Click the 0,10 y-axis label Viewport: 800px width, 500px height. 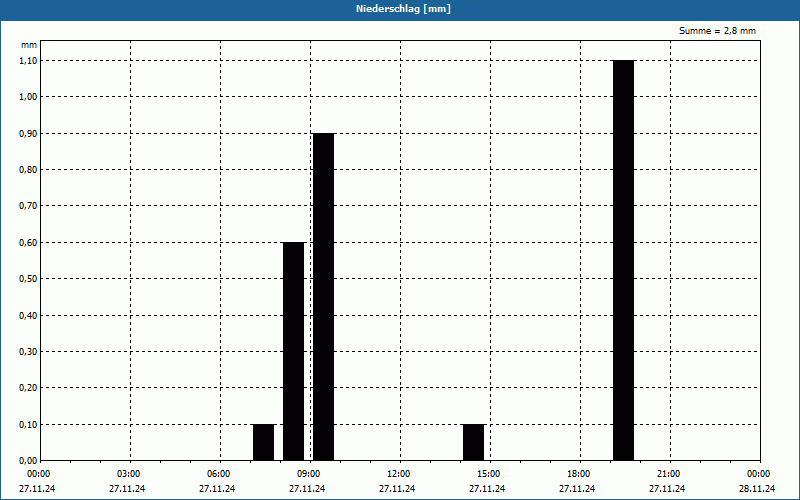click(x=28, y=424)
